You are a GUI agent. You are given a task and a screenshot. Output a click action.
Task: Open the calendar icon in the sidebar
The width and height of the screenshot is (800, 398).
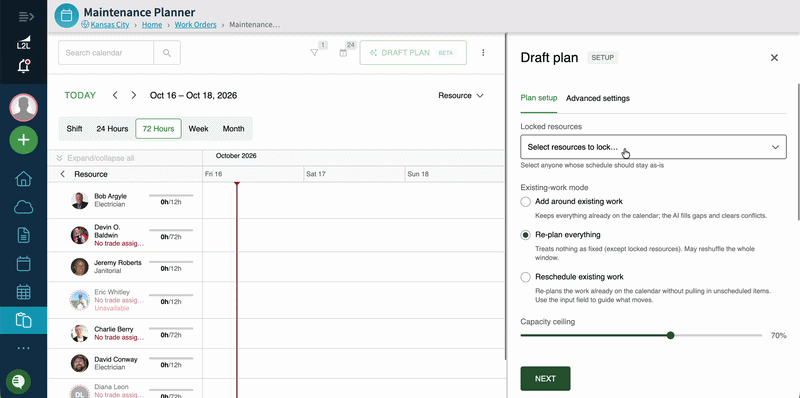tap(23, 263)
